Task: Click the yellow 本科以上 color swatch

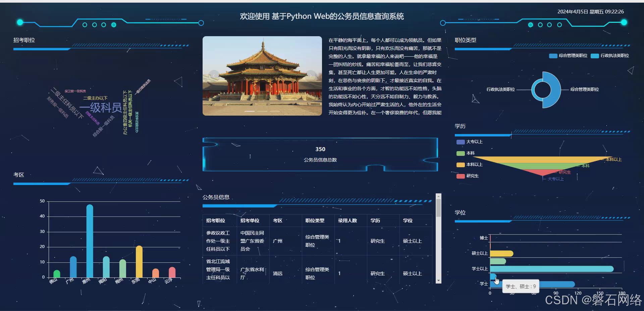Action: point(461,165)
